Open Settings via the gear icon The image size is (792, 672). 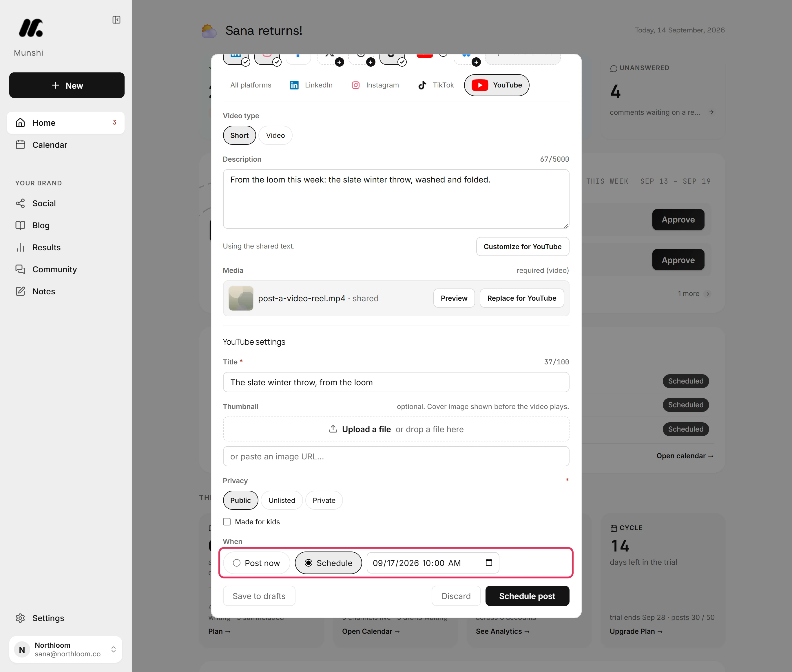tap(20, 618)
